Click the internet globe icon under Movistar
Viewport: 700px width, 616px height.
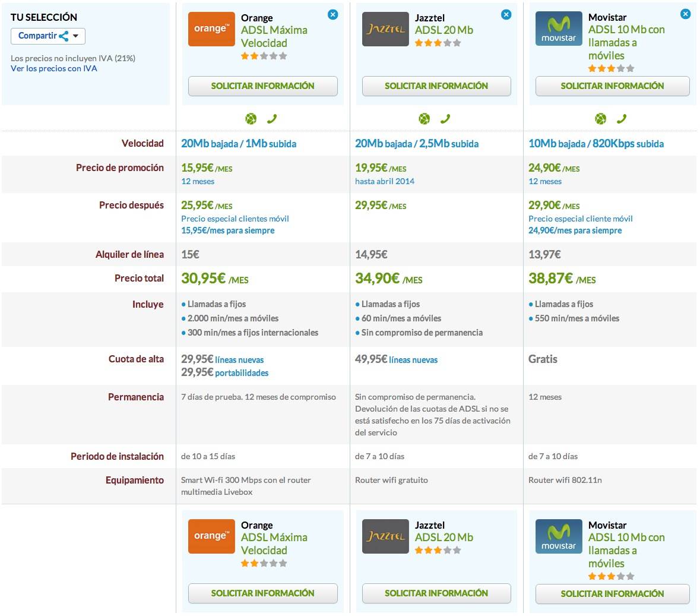pyautogui.click(x=601, y=119)
